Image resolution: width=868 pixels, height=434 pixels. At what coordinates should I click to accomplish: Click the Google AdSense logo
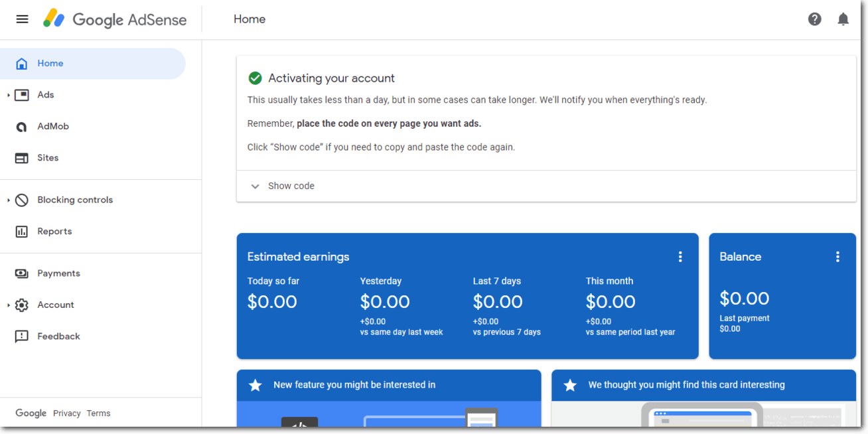(x=115, y=19)
